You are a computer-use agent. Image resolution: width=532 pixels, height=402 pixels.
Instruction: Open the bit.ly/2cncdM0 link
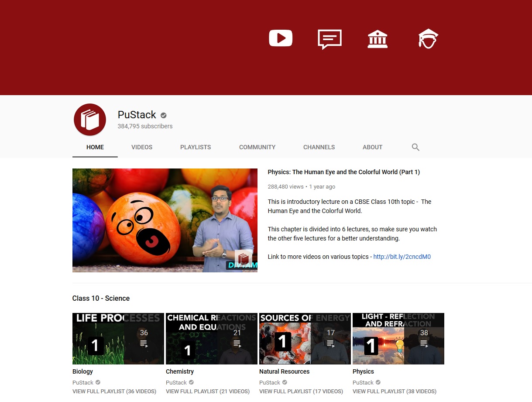402,257
